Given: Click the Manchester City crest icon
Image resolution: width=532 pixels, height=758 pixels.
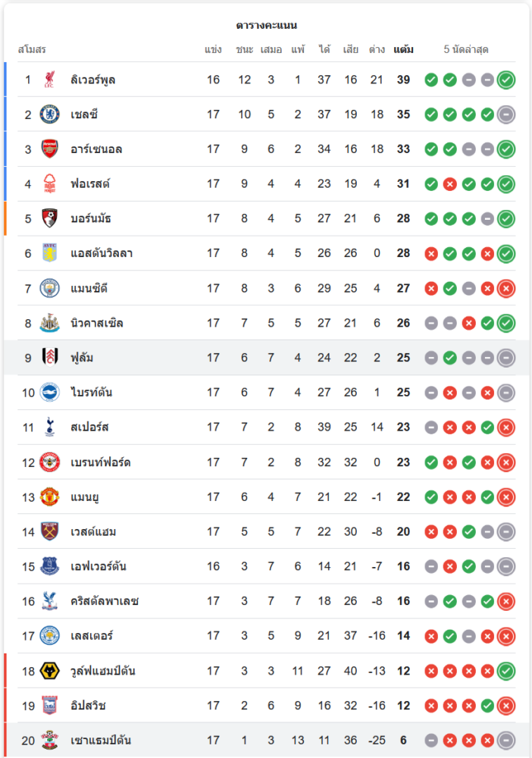Looking at the screenshot, I should pyautogui.click(x=50, y=288).
